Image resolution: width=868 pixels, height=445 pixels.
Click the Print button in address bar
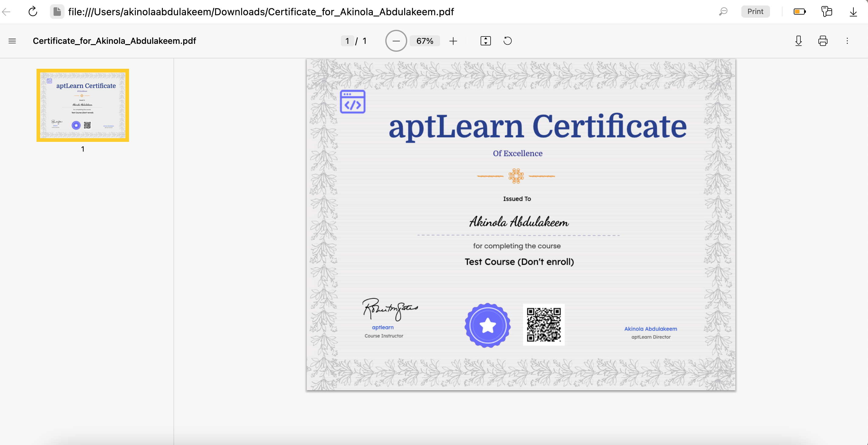755,12
